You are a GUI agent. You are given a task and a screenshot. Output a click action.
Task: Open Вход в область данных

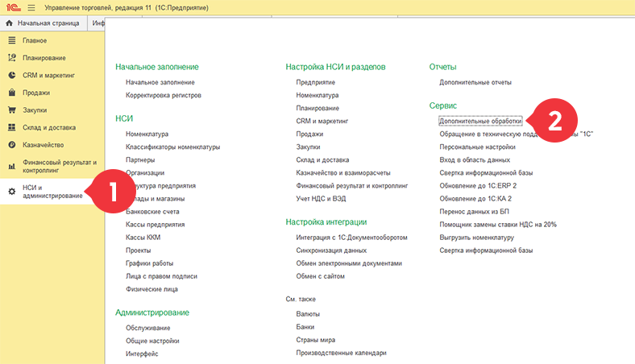click(475, 160)
